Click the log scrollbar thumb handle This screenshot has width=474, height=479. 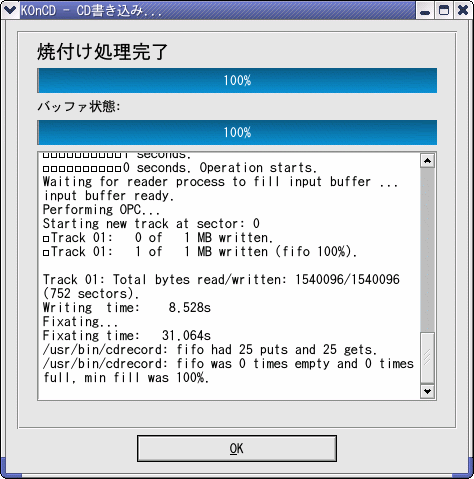427,358
